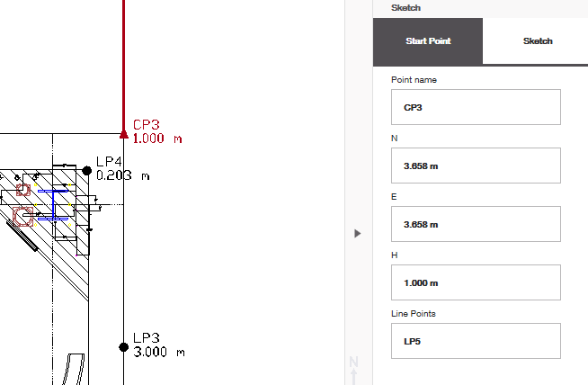The height and width of the screenshot is (385, 588).
Task: Click the Point name field CP3
Action: 476,107
